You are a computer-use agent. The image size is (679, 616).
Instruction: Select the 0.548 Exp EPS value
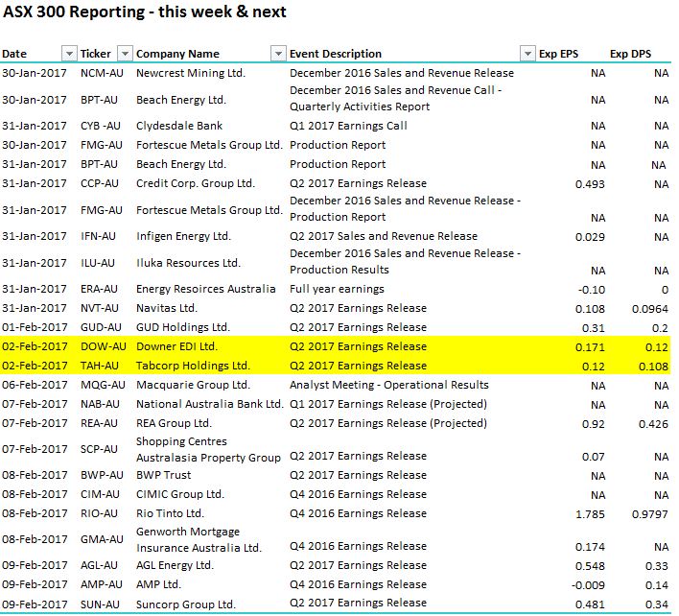590,566
